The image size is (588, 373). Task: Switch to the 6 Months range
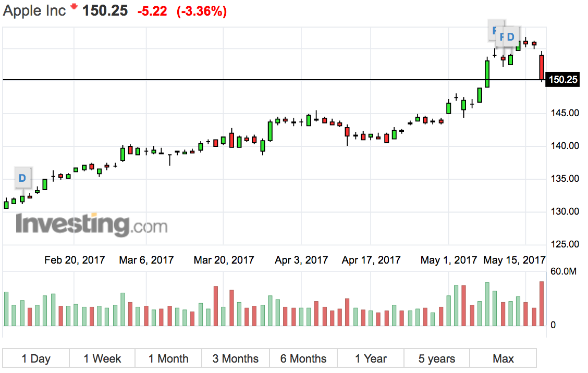pos(303,358)
